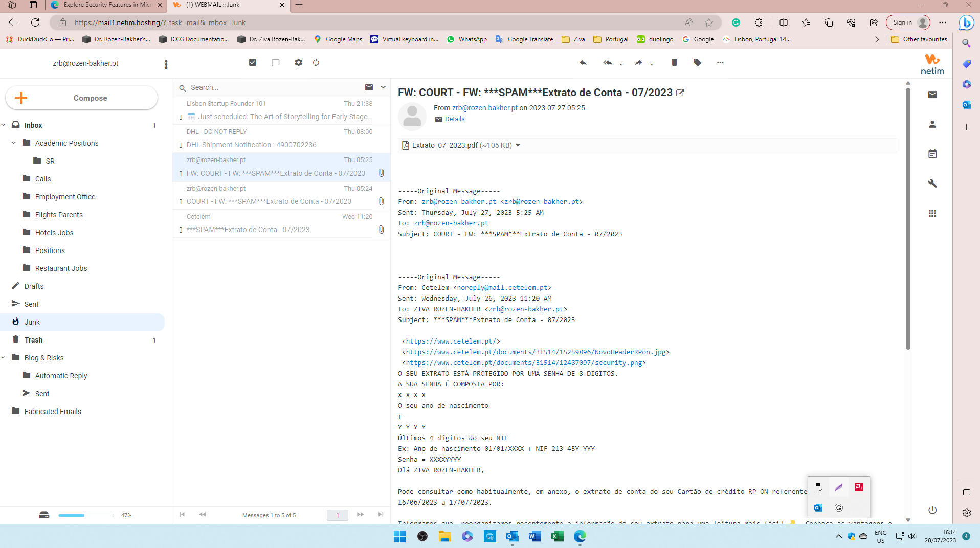This screenshot has width=980, height=548.
Task: Toggle flag on Cetelem SPAM email
Action: [181, 230]
